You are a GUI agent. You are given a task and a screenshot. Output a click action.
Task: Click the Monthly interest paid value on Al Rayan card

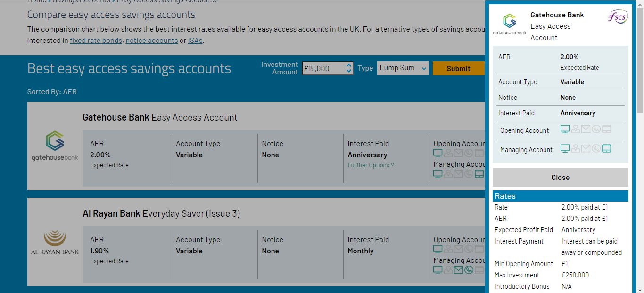[361, 251]
